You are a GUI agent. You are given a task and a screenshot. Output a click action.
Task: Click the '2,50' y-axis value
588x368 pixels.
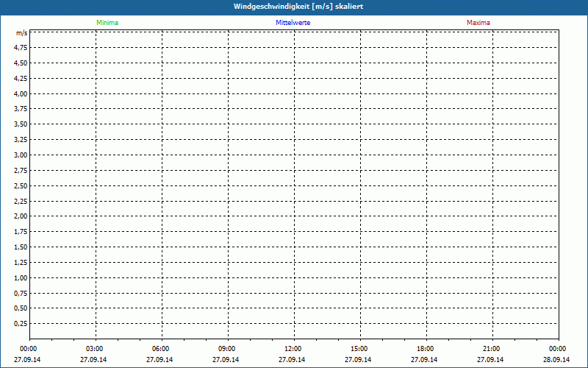(x=21, y=186)
